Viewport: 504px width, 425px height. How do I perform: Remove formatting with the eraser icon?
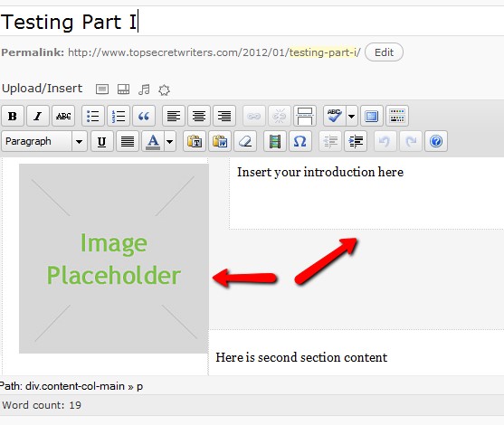pyautogui.click(x=245, y=141)
